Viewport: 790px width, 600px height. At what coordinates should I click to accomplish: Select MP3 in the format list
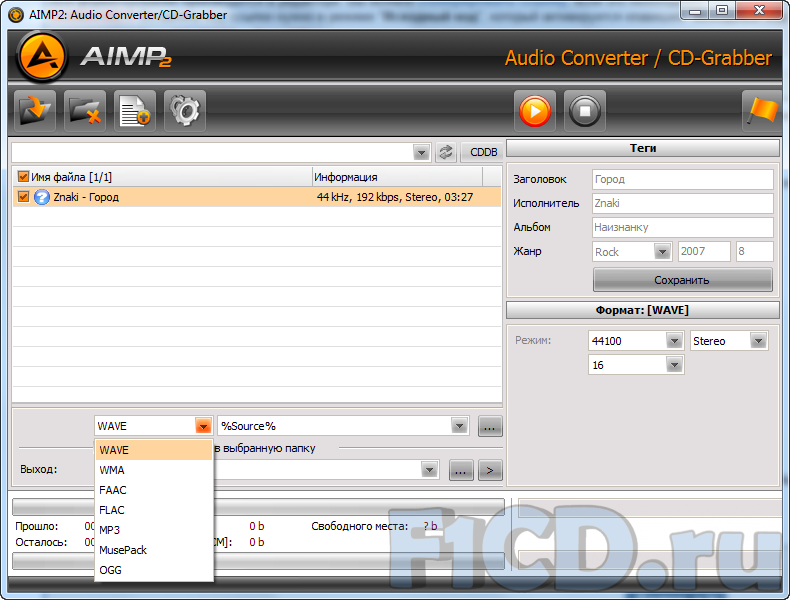coord(154,530)
